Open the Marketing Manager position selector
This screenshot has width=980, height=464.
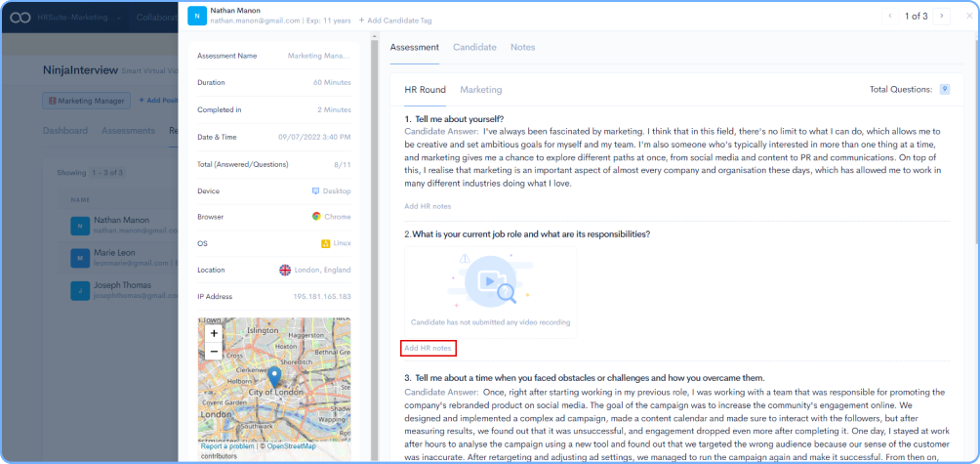(88, 100)
